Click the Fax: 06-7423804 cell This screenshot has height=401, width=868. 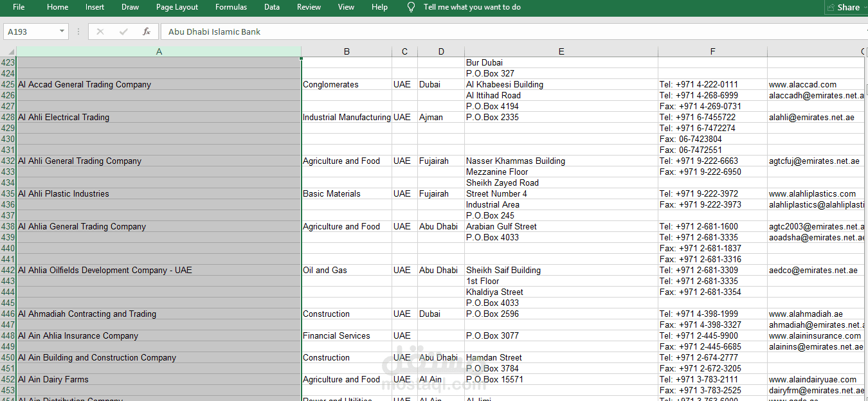[x=712, y=139]
